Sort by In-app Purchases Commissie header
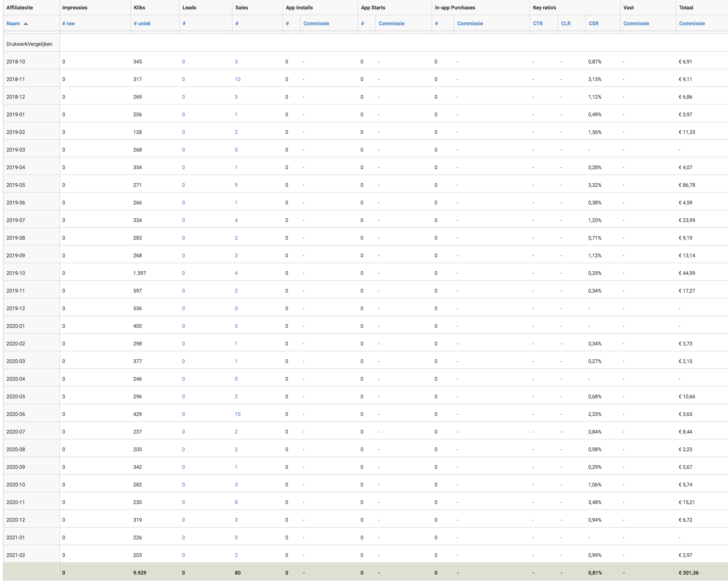 470,23
